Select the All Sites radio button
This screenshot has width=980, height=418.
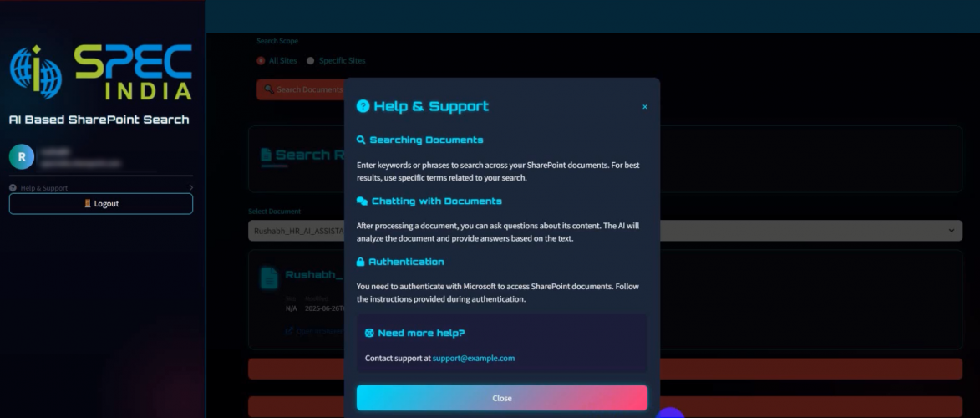click(x=261, y=61)
